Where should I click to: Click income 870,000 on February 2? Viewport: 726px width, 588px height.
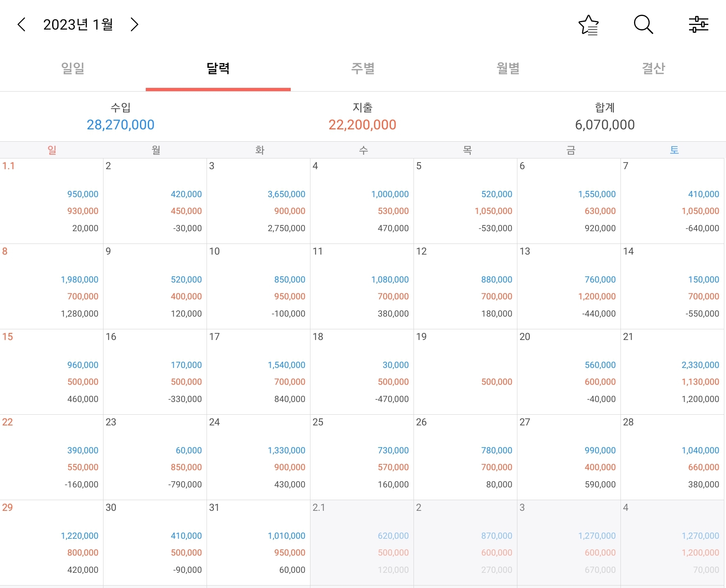pyautogui.click(x=497, y=536)
